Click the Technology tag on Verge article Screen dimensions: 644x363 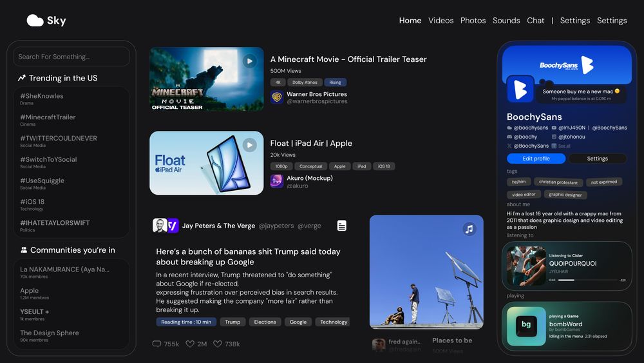click(x=333, y=322)
